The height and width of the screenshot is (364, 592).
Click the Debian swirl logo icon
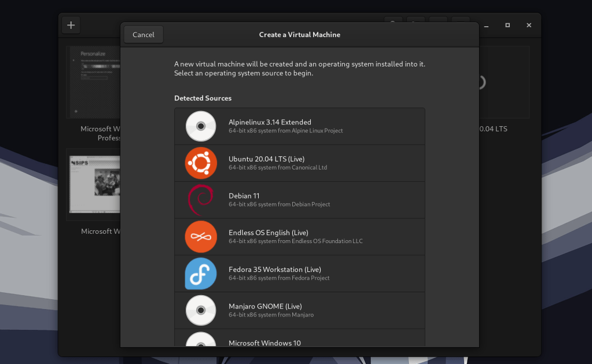tap(201, 200)
